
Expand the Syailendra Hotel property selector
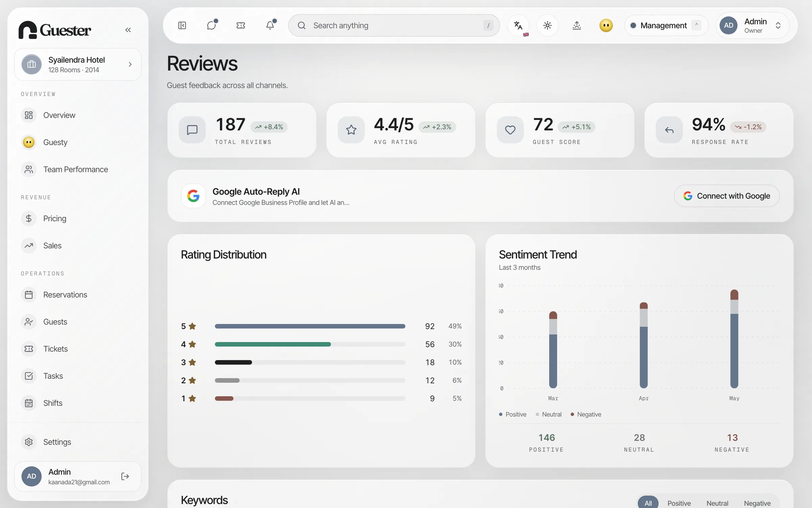[x=78, y=64]
